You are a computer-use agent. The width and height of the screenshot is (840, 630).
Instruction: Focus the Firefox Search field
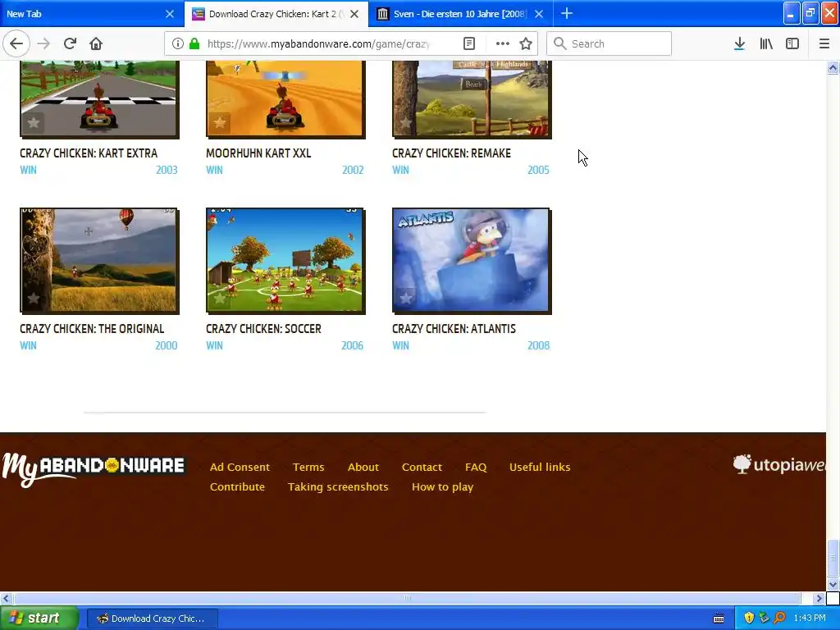tap(609, 43)
